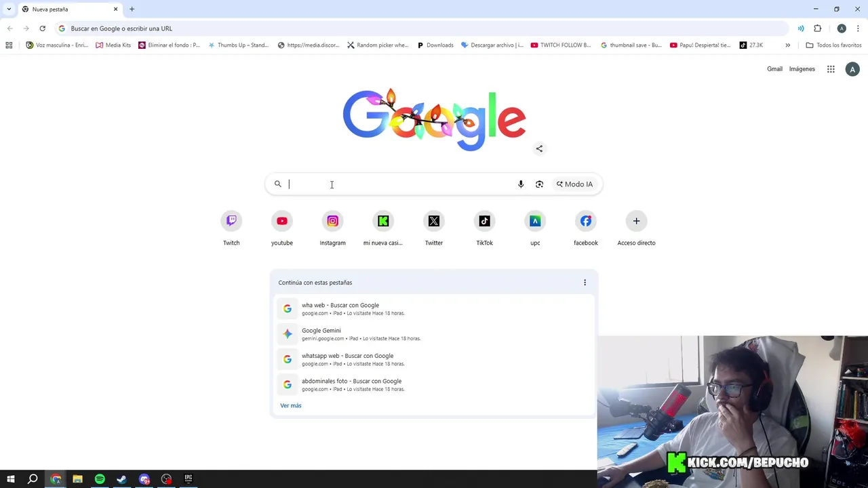Open 'abdominales foto - Buscar con Google' entry
Screen dimensions: 868x488
(x=434, y=385)
